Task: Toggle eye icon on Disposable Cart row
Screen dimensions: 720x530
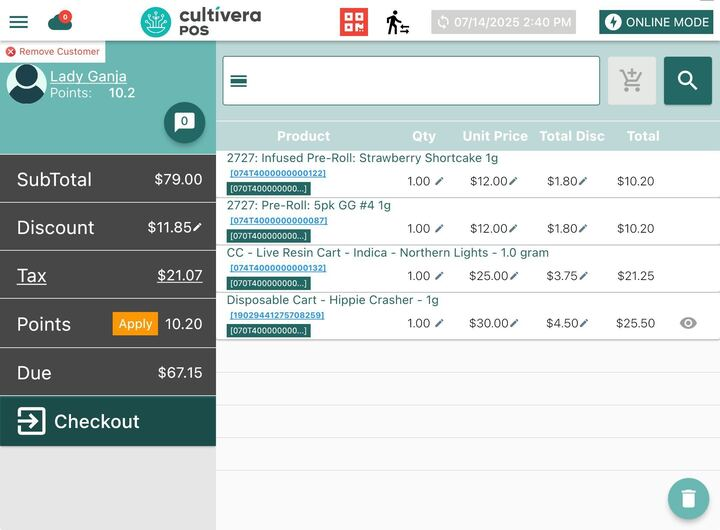Action: (x=688, y=323)
